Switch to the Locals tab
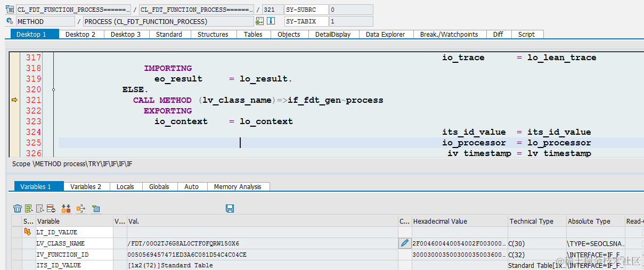Image resolution: width=644 pixels, height=270 pixels. point(125,186)
